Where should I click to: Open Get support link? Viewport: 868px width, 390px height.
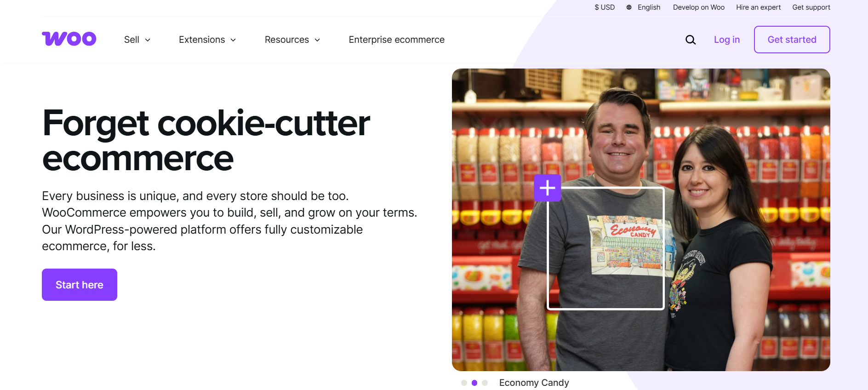(x=811, y=7)
